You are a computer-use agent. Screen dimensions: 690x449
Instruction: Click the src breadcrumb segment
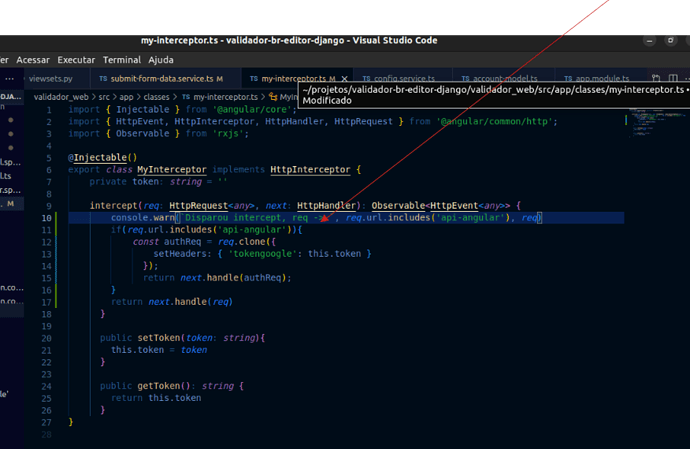(x=104, y=97)
